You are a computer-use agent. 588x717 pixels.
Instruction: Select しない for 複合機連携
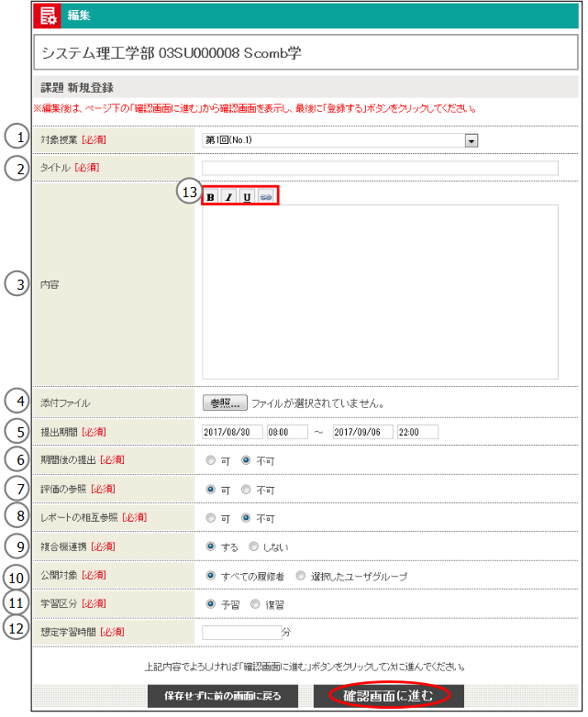254,547
